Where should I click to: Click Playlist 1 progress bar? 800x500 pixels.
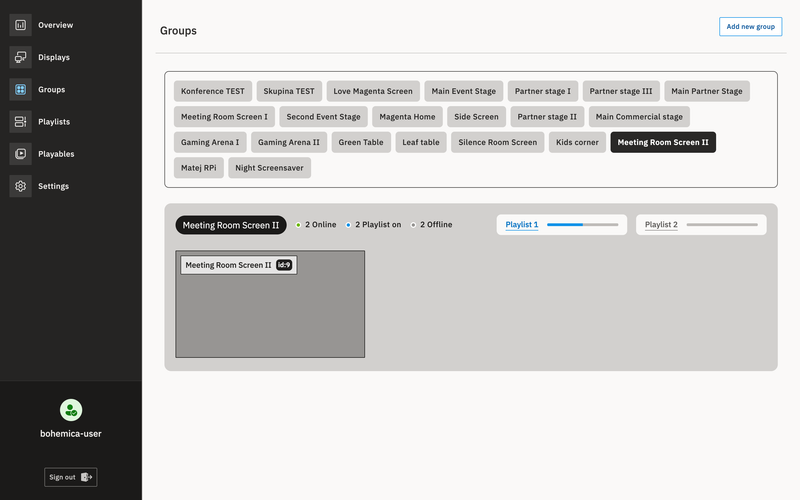pos(583,224)
